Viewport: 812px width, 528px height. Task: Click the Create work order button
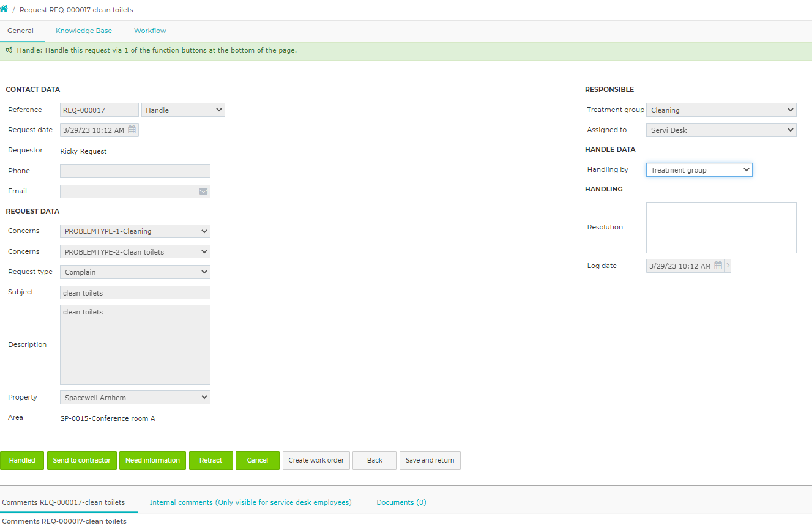tap(316, 460)
